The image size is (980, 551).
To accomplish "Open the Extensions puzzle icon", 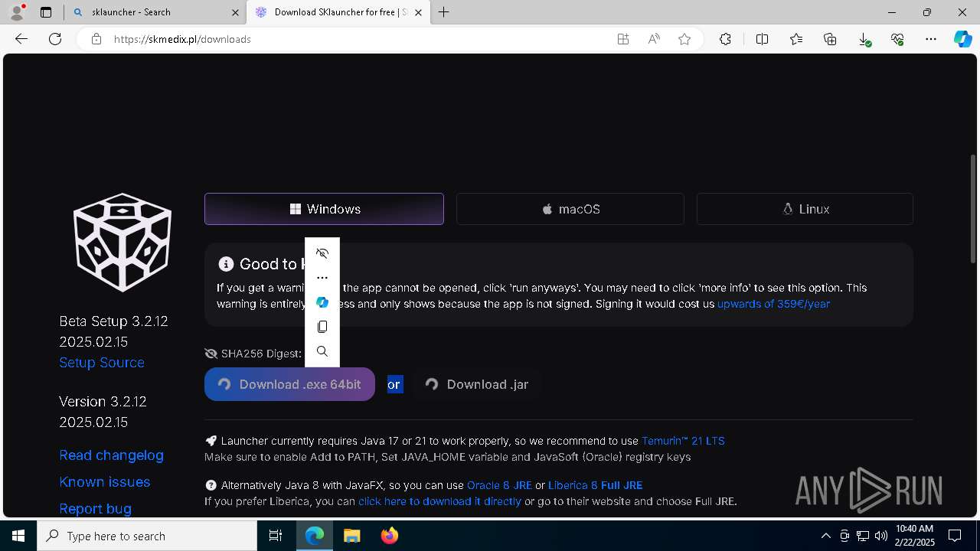I will [x=725, y=39].
